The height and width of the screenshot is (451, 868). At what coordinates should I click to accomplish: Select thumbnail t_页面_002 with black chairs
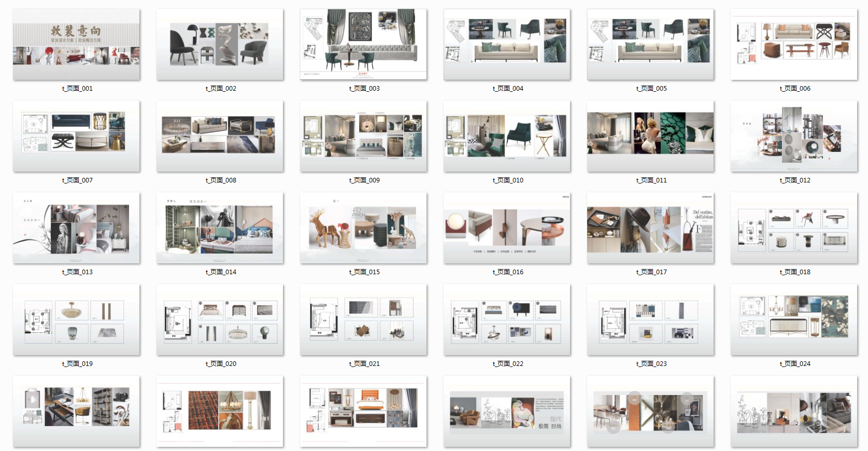point(220,45)
